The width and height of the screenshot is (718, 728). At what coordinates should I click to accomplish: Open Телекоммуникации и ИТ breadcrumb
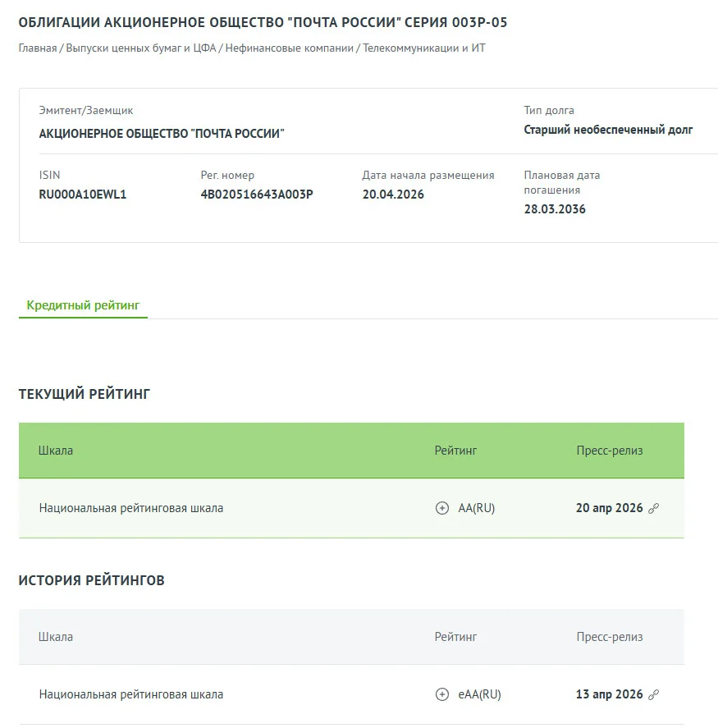point(423,48)
